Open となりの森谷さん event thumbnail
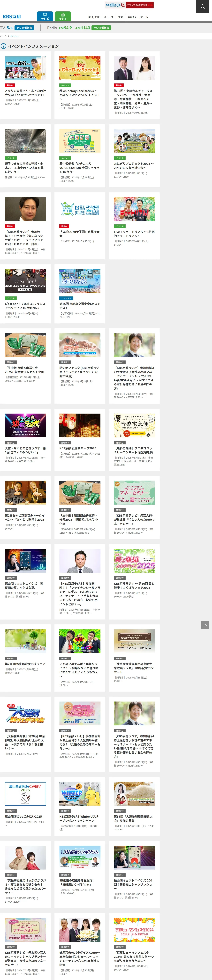Viewport: 212px width, 980px height. tap(25, 68)
